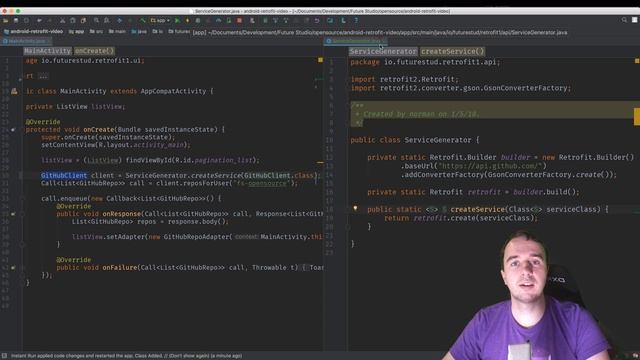Screen dimensions: 640x360
Task: Click the Copy icon in toolbar
Action: coord(73,20)
